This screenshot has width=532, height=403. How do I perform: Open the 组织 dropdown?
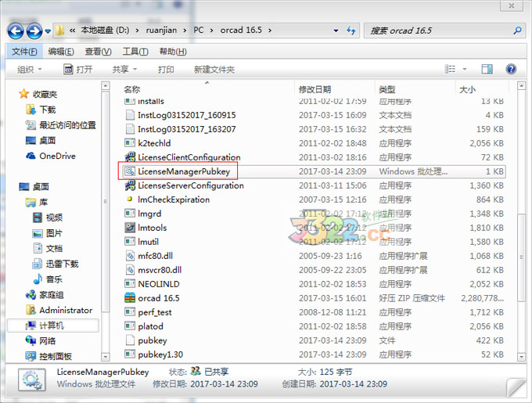tap(30, 70)
